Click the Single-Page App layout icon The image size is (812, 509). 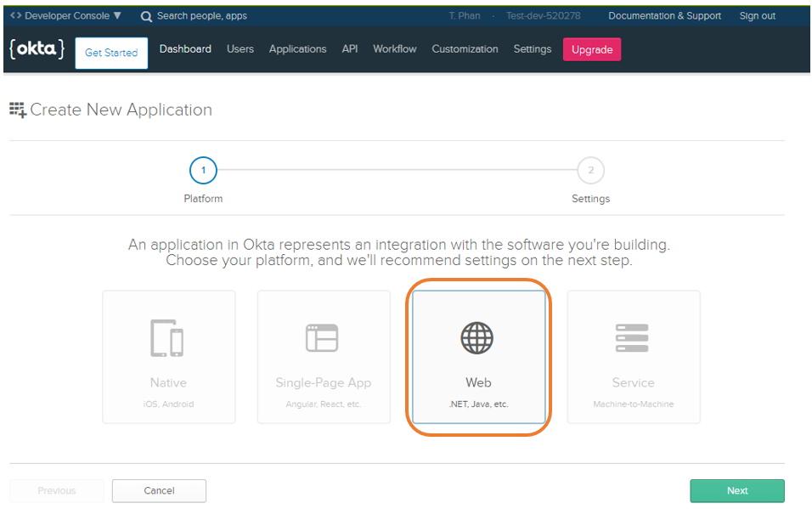click(x=322, y=338)
